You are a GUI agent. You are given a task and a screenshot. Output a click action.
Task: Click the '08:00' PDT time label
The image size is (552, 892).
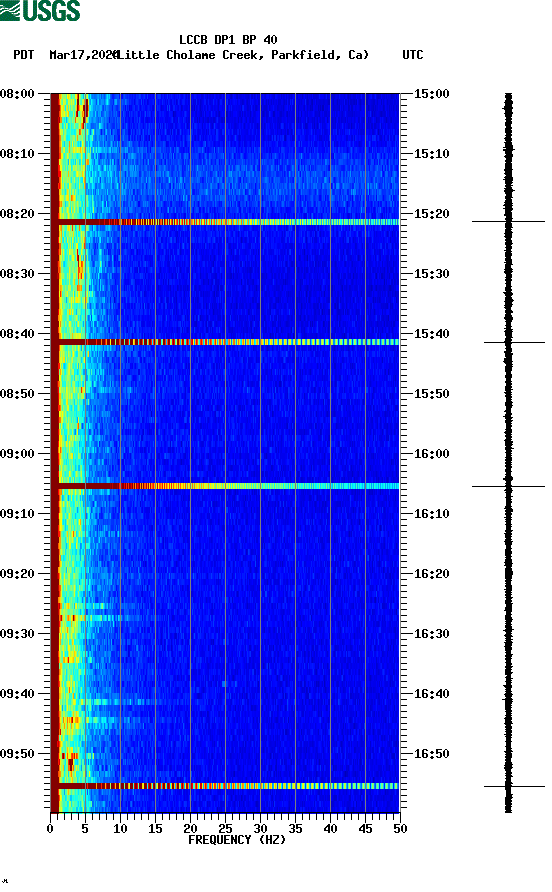coord(17,94)
